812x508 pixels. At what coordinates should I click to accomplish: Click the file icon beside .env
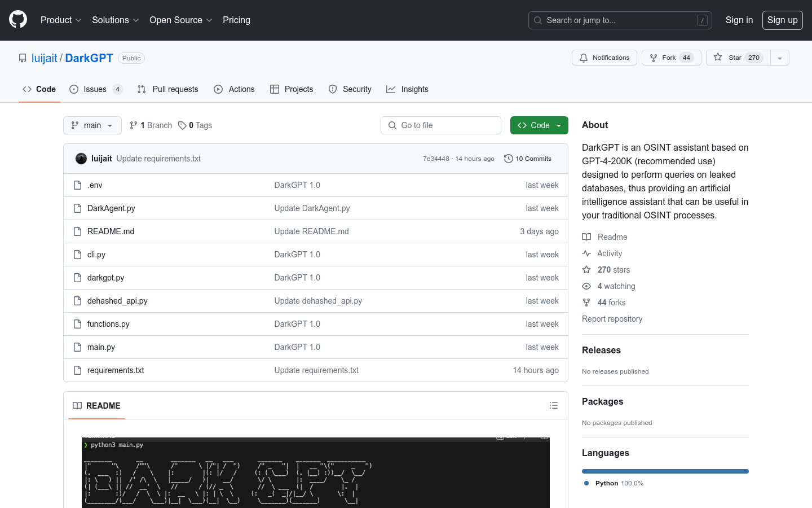[x=78, y=185]
